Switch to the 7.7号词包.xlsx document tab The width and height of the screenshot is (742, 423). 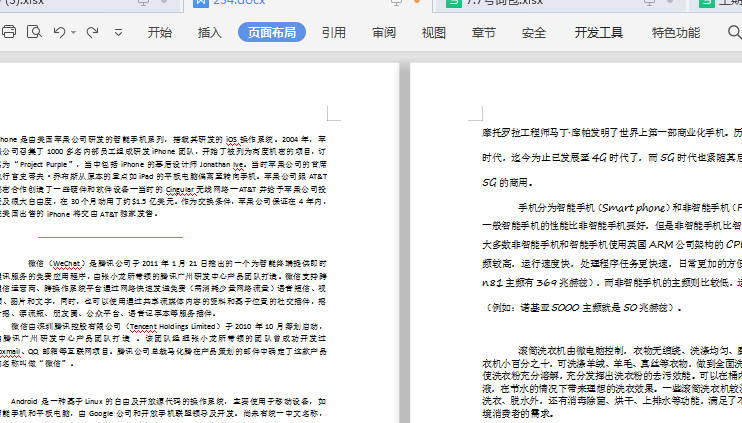[x=500, y=3]
